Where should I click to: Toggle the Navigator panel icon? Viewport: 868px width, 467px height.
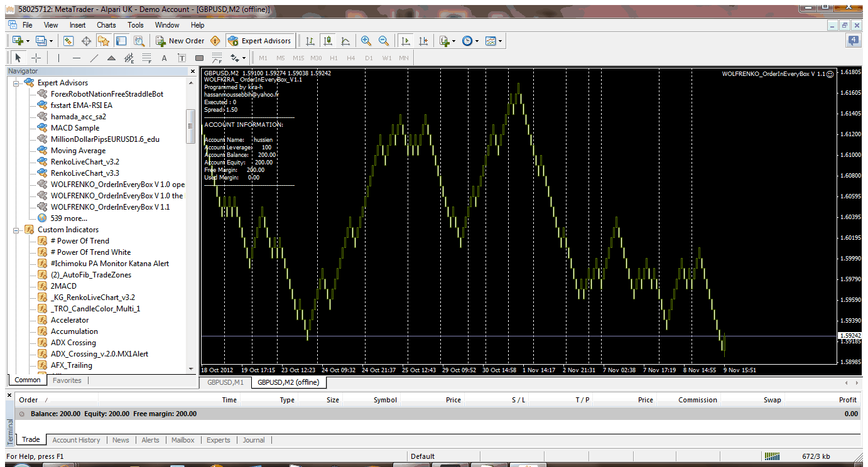click(x=104, y=41)
